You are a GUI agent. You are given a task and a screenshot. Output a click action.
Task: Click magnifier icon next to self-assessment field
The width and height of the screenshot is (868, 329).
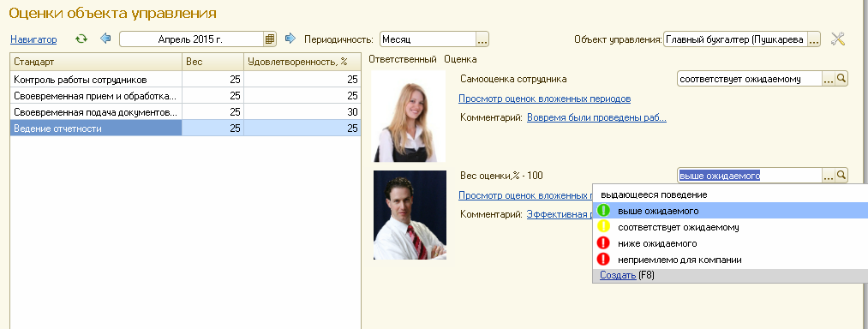[841, 79]
